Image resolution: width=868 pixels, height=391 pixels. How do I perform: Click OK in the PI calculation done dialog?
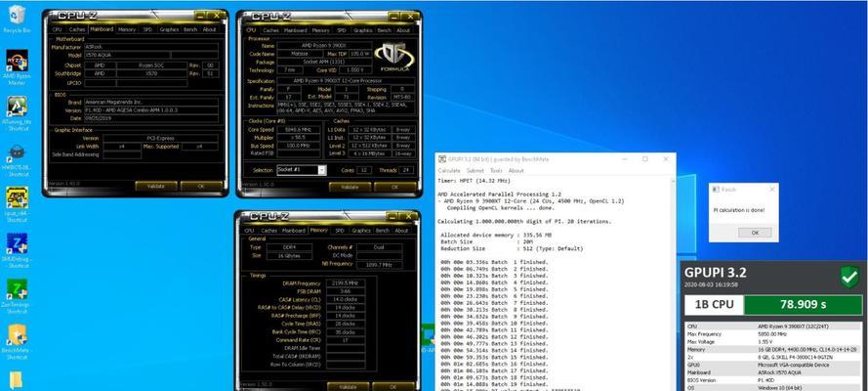click(755, 233)
